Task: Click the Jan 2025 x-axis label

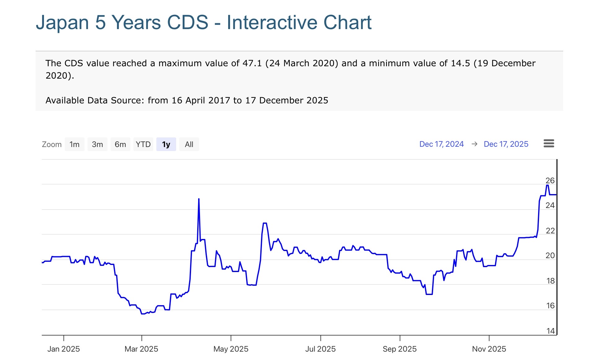Action: pos(63,349)
